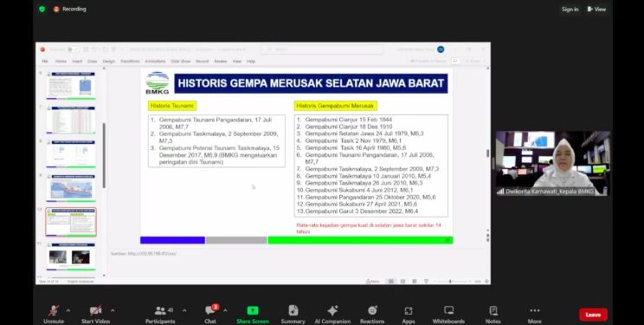Expand audio options arrow next to Unmute

pyautogui.click(x=68, y=310)
